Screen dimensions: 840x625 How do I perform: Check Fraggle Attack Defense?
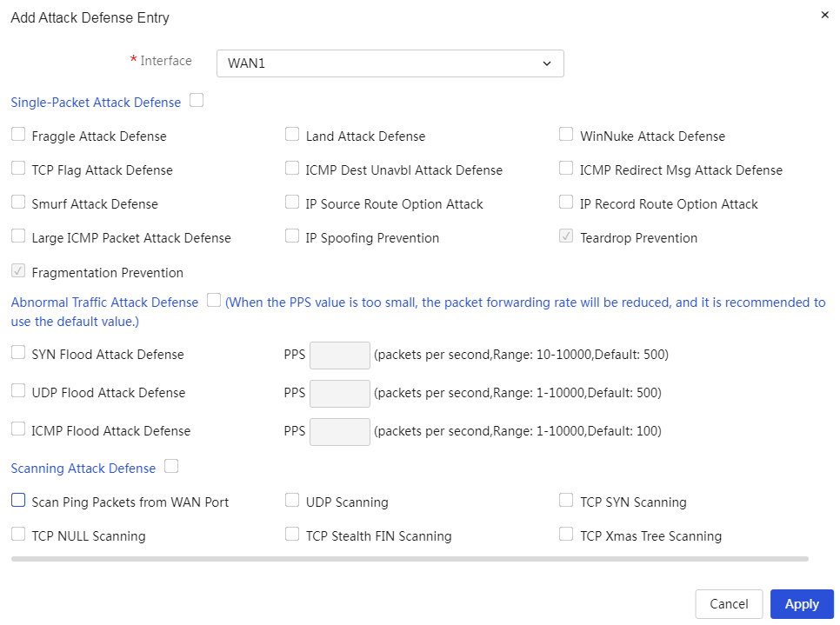pyautogui.click(x=18, y=134)
